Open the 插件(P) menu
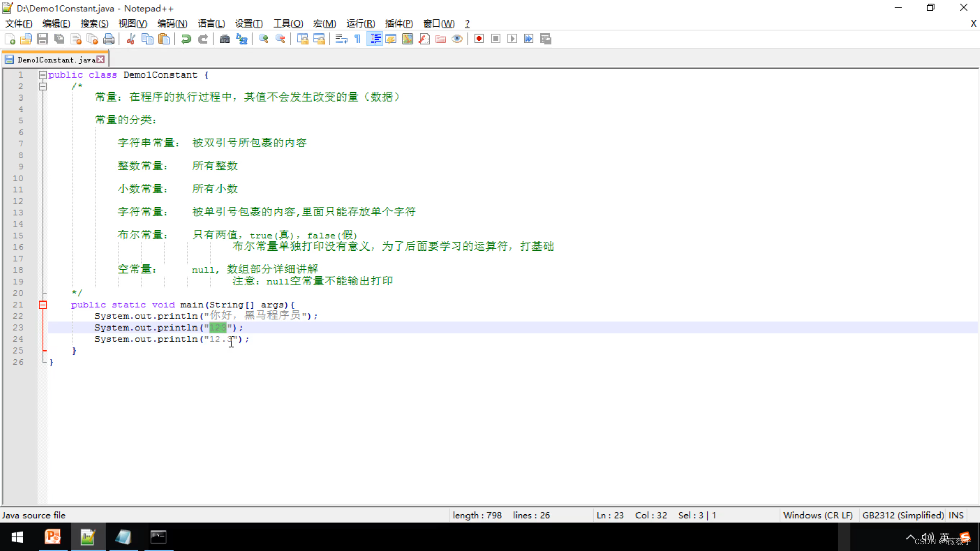Image resolution: width=980 pixels, height=551 pixels. click(x=399, y=23)
